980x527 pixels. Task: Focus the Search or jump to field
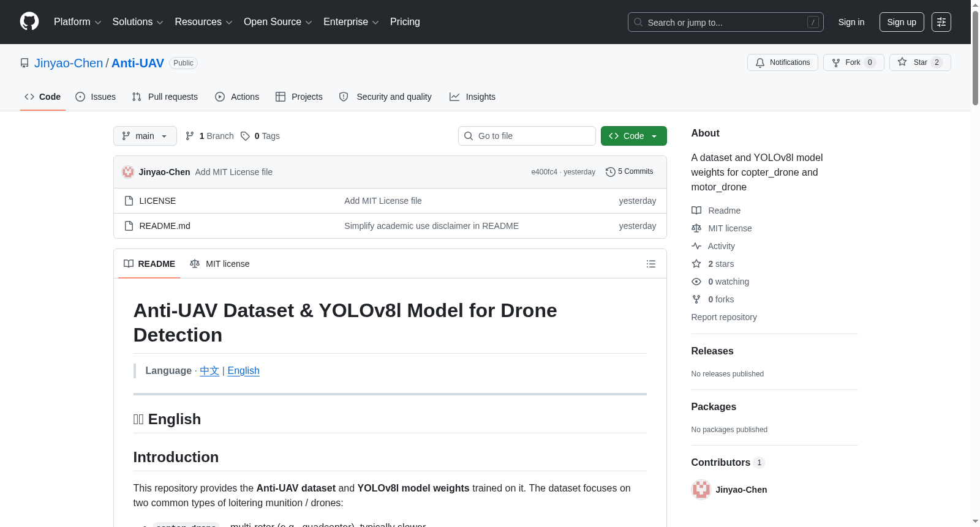pyautogui.click(x=725, y=22)
